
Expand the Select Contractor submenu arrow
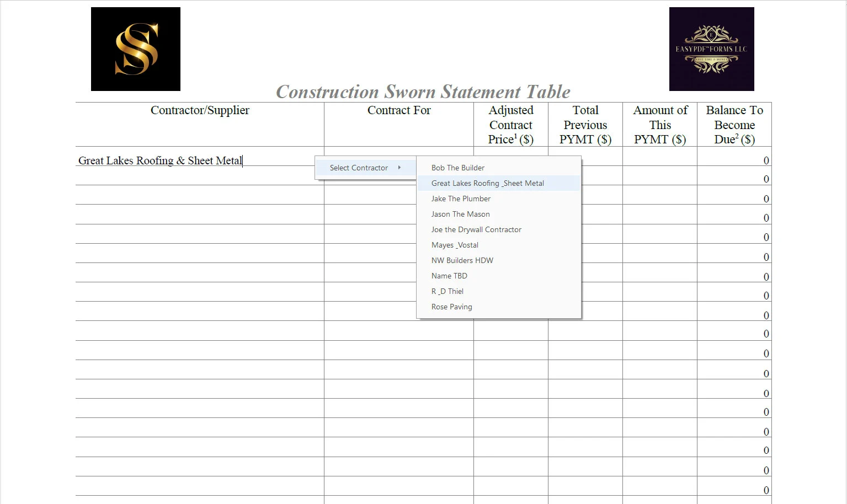tap(401, 168)
